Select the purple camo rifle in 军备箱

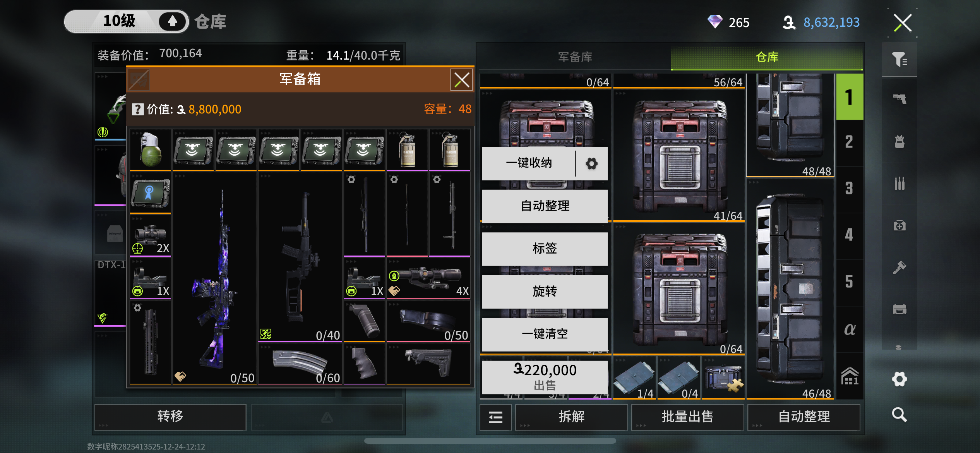coord(215,278)
